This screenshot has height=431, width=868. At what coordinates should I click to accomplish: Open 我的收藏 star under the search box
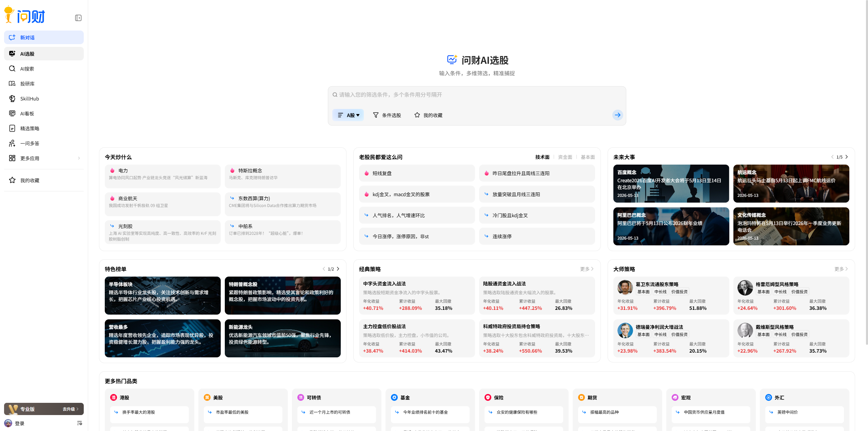pos(428,115)
